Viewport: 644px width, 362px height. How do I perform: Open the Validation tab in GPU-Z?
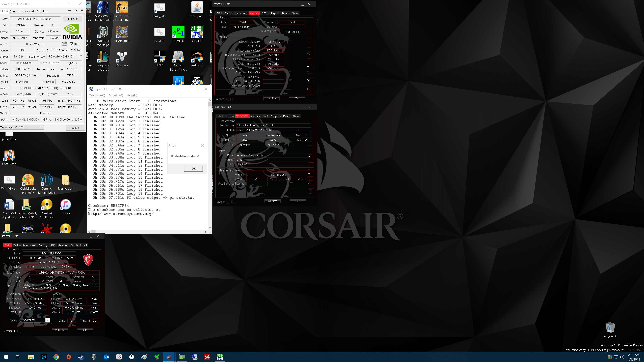(x=41, y=11)
